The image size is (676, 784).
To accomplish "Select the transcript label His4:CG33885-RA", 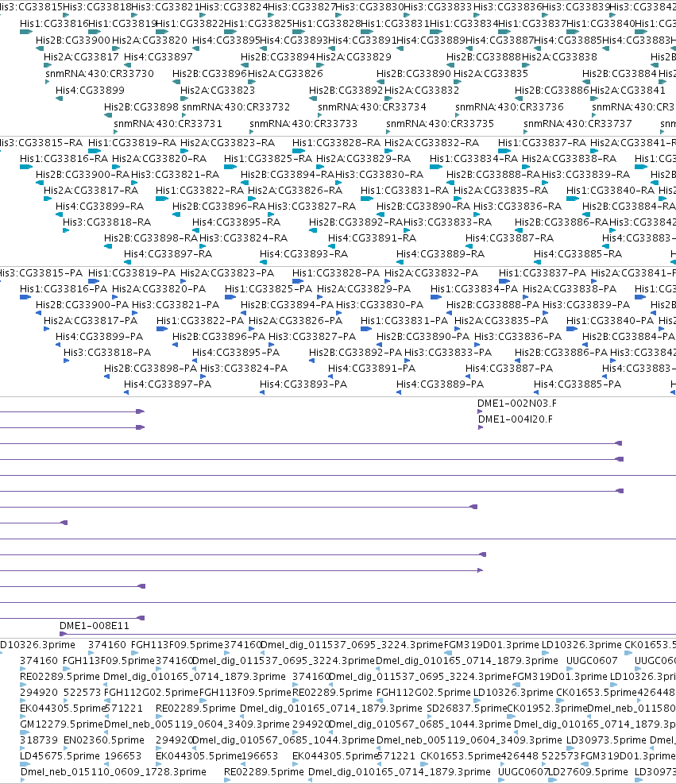I will [x=577, y=254].
